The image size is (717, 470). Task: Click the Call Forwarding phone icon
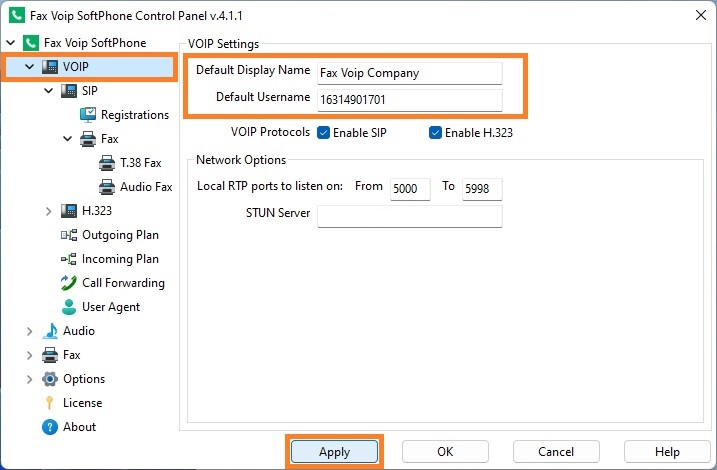[69, 283]
